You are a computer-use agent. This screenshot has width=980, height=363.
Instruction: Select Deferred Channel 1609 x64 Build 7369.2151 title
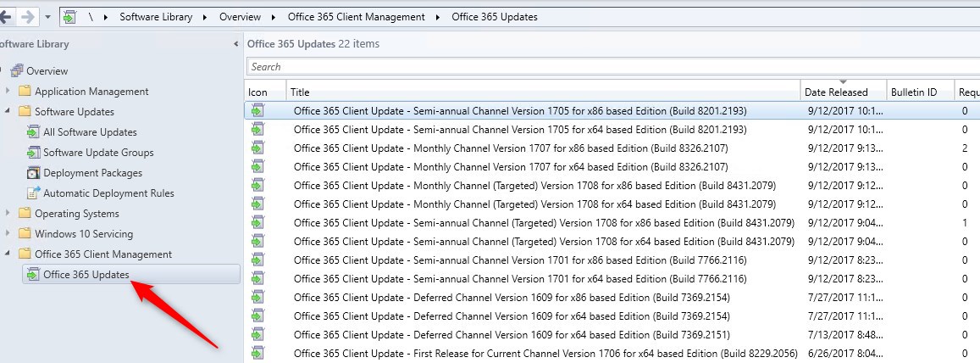(512, 334)
